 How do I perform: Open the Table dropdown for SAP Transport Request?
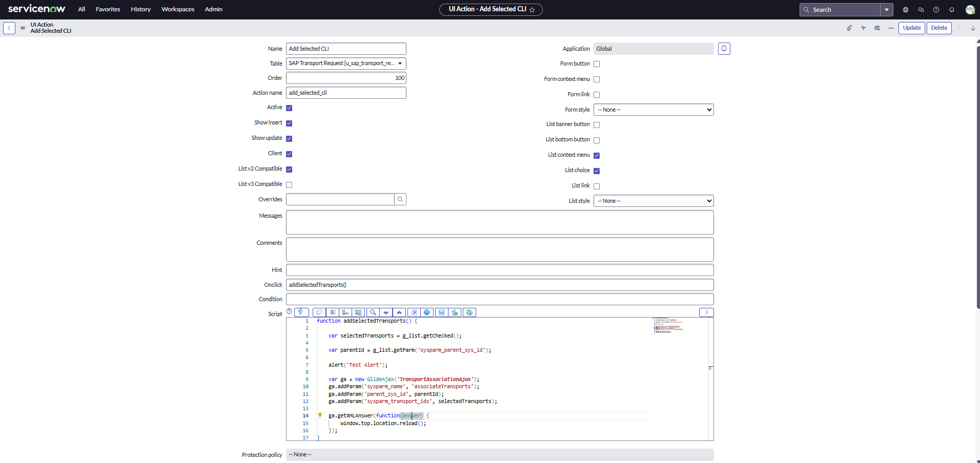point(346,64)
